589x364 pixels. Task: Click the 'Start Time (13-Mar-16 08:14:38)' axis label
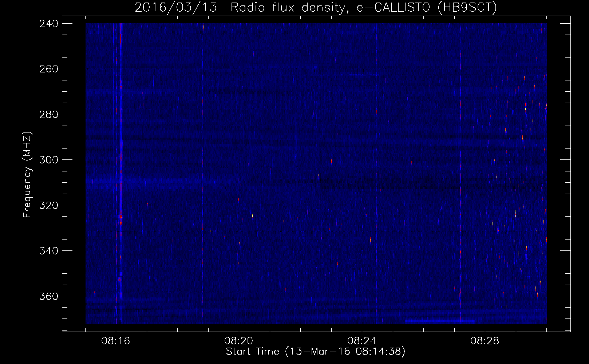tap(316, 352)
